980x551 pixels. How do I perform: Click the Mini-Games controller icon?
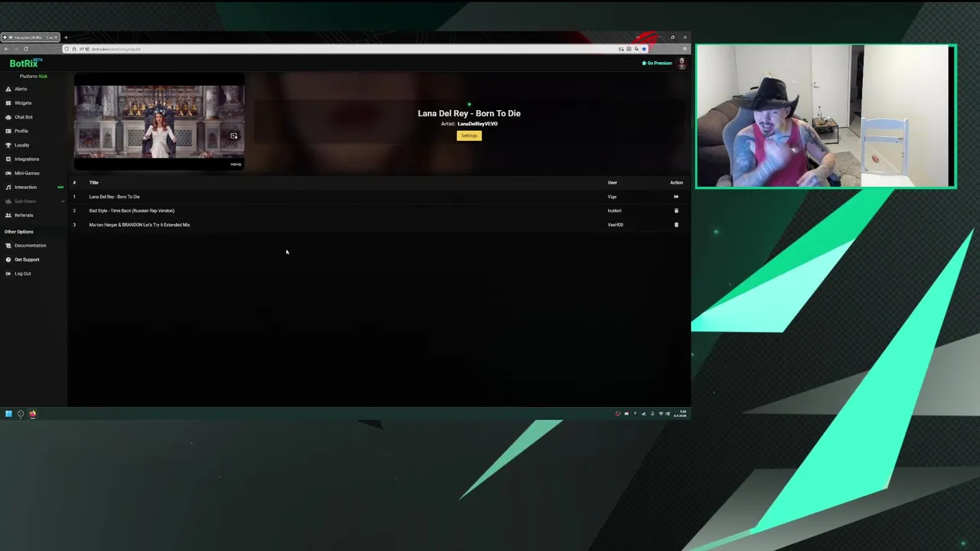click(x=8, y=173)
